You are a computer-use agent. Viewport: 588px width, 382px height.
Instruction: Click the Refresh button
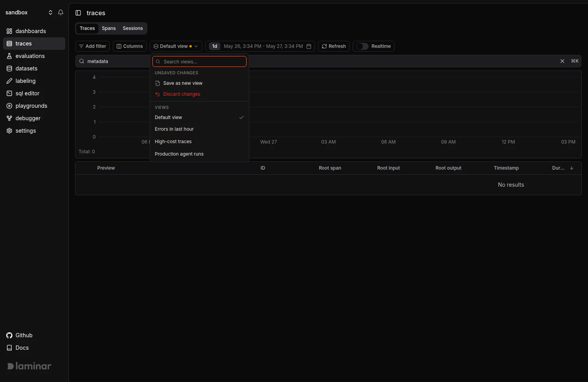click(334, 46)
